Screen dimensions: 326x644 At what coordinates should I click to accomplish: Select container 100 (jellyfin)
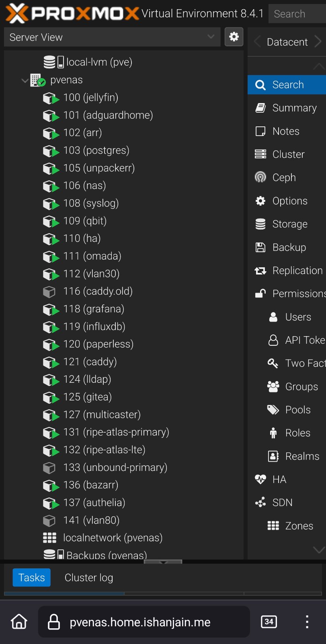(90, 97)
